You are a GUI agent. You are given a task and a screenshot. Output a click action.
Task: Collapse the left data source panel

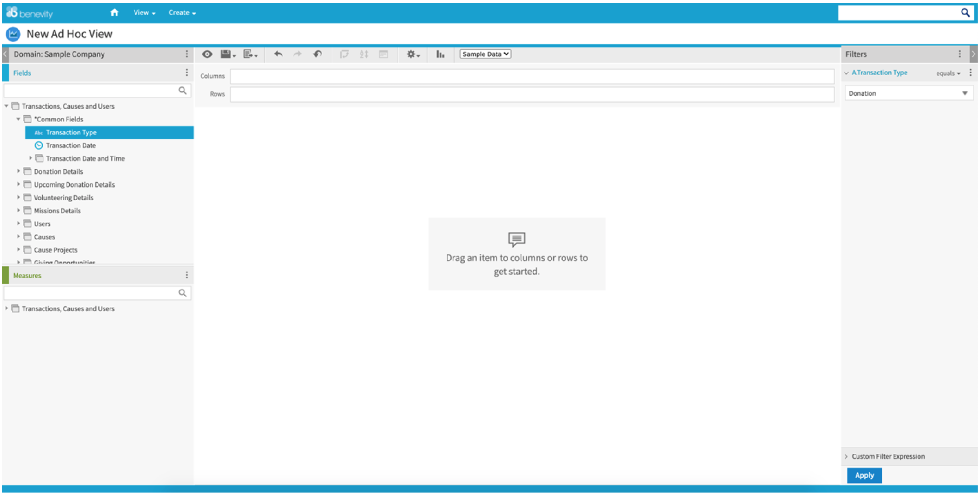[6, 54]
